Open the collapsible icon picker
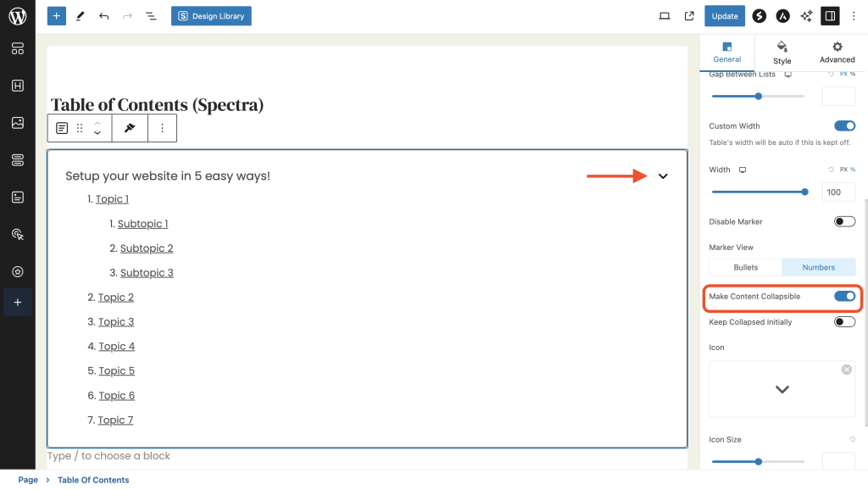The height and width of the screenshot is (490, 868). (x=782, y=389)
